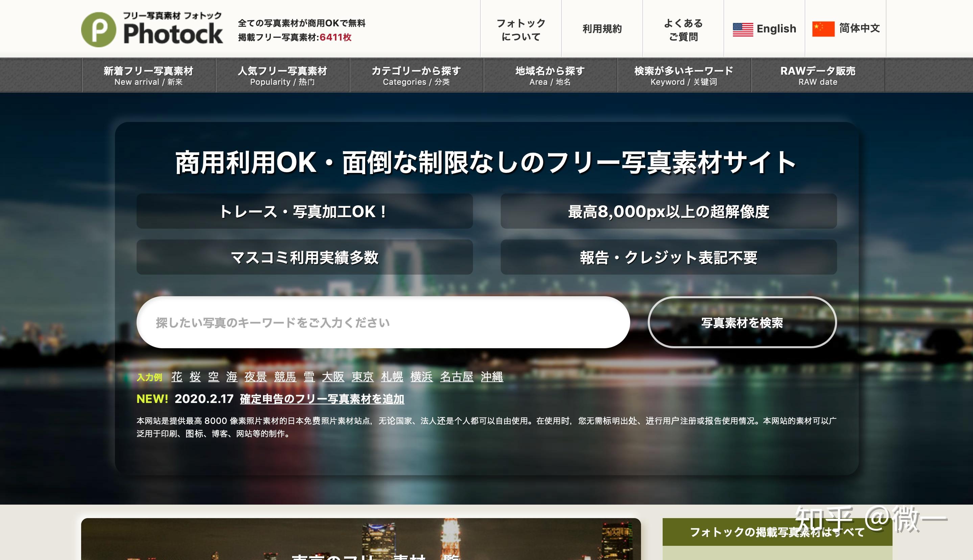Open よくあるご質問 FAQ page
Screen dimensions: 973x560
coord(684,29)
